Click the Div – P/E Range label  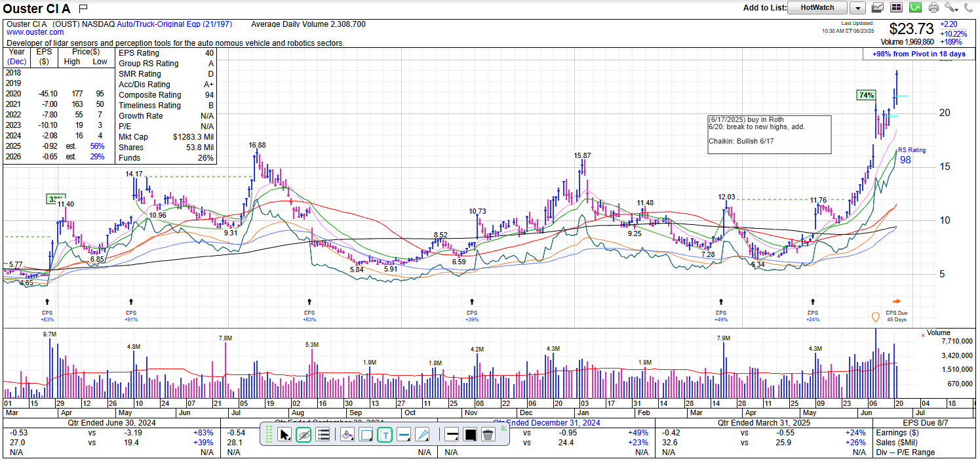pos(906,453)
